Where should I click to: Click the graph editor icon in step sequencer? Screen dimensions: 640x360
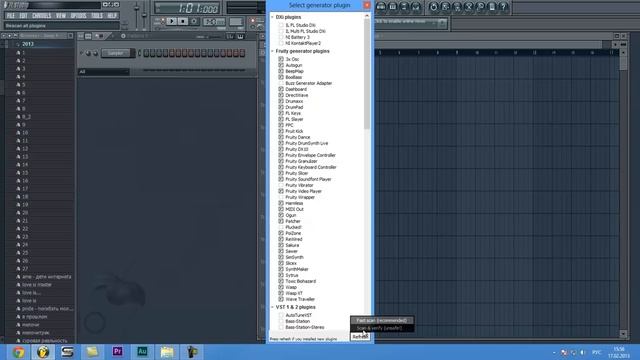coord(230,36)
